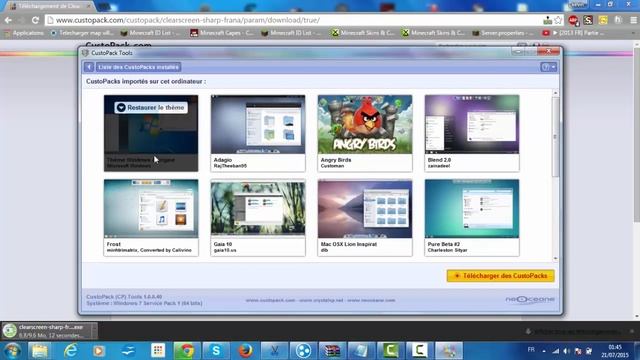The height and width of the screenshot is (360, 640).
Task: Click the www.custopack.com link in the footer
Action: pyautogui.click(x=270, y=300)
